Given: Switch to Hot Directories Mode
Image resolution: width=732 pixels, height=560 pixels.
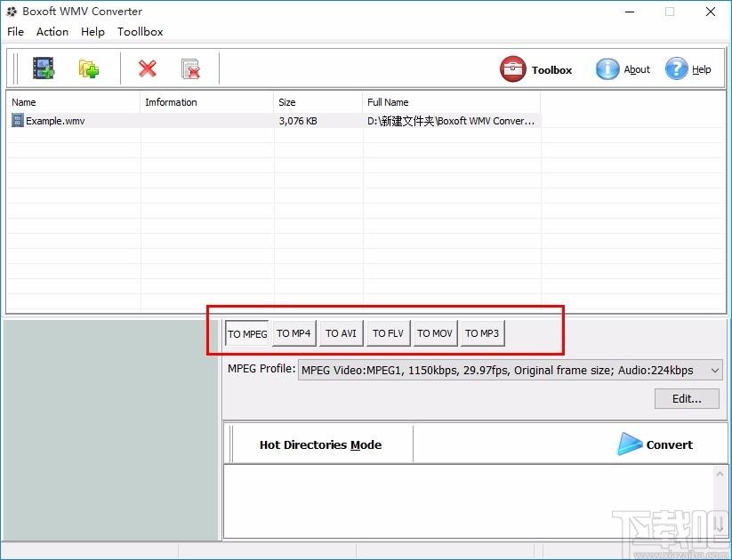Looking at the screenshot, I should [x=320, y=444].
